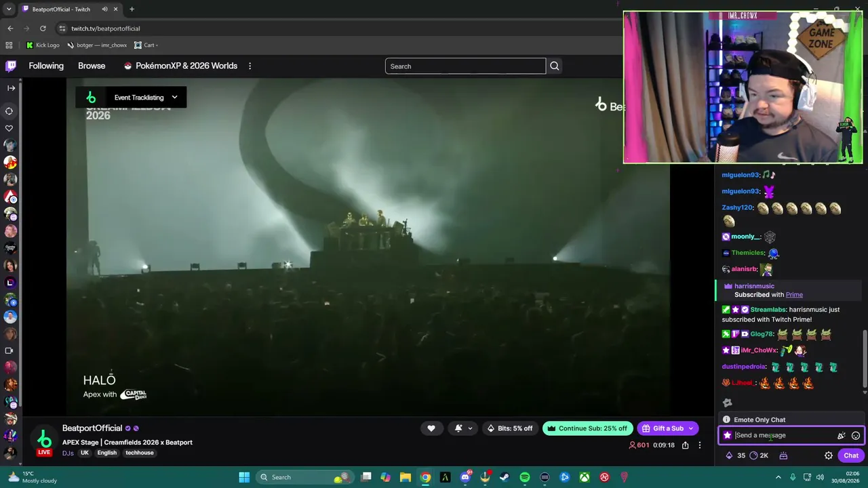The width and height of the screenshot is (868, 488).
Task: Select the techhouse tag
Action: (140, 453)
